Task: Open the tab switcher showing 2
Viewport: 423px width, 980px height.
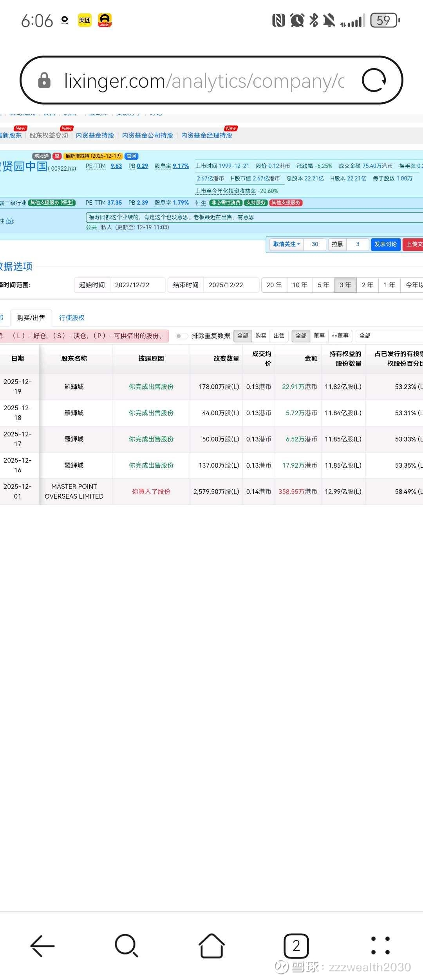Action: click(296, 946)
